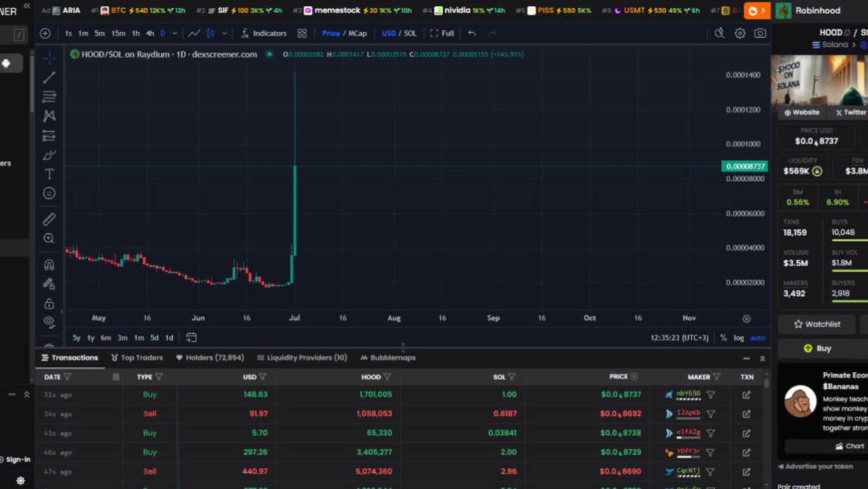868x489 pixels.
Task: Open the token Website link
Action: [x=801, y=112]
